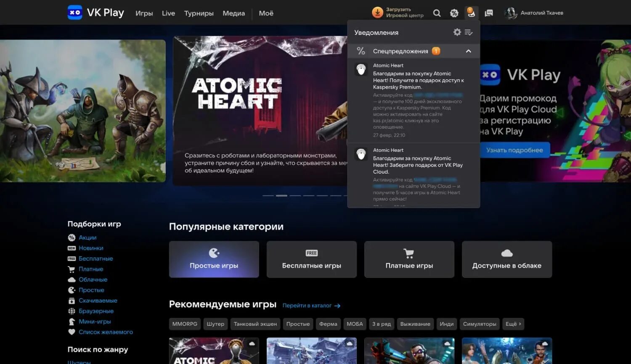Toggle the Шутер genre filter chip
The image size is (631, 364).
[x=215, y=324]
